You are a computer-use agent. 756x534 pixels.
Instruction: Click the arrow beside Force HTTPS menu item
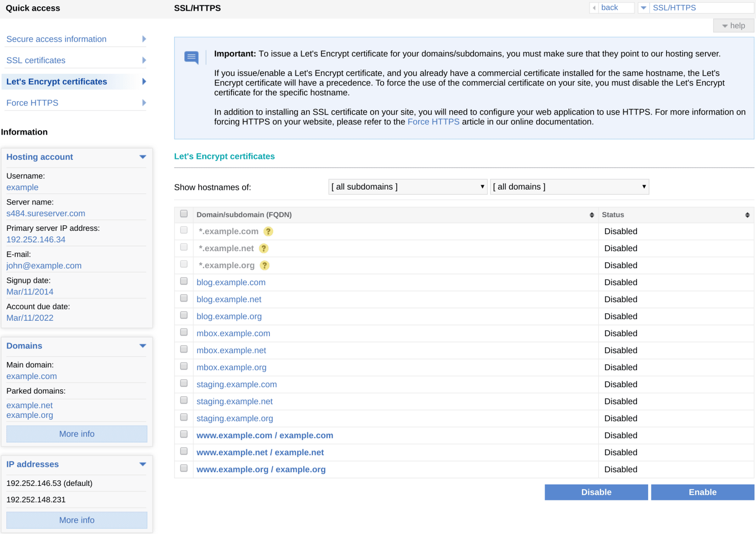point(144,103)
